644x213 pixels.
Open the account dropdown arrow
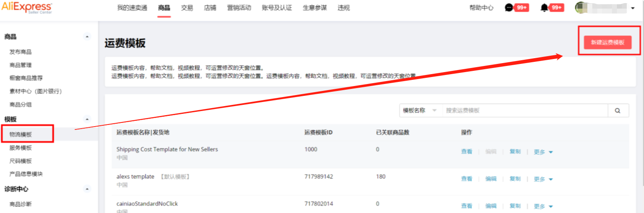click(633, 8)
